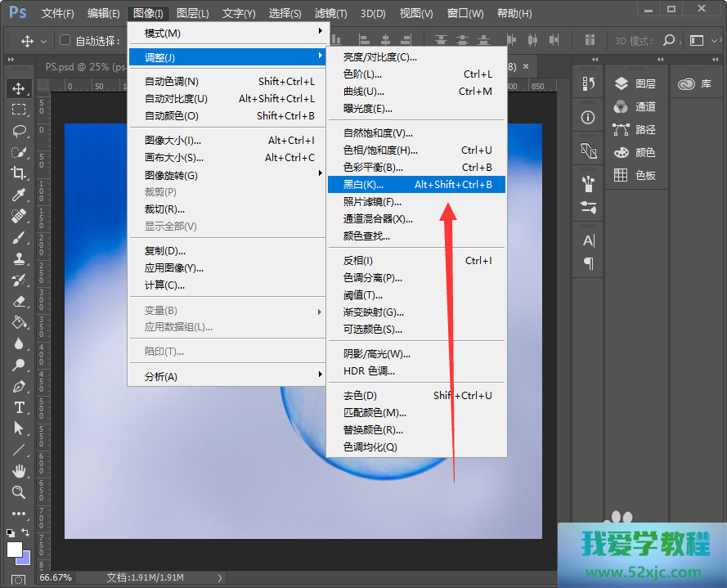
Task: Click 去色(D) in adjustments list
Action: (x=360, y=396)
